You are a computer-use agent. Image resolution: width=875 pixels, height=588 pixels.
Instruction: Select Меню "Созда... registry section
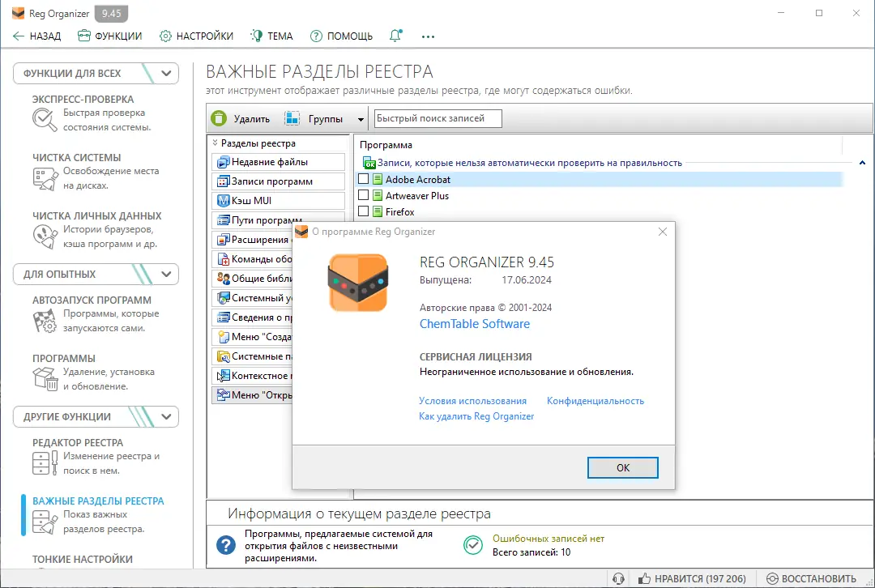[252, 337]
